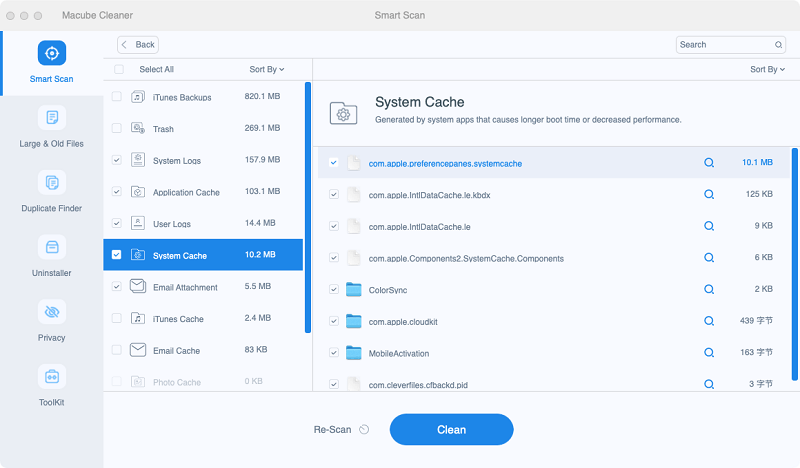Check the iTunes Cache checkbox

[117, 318]
